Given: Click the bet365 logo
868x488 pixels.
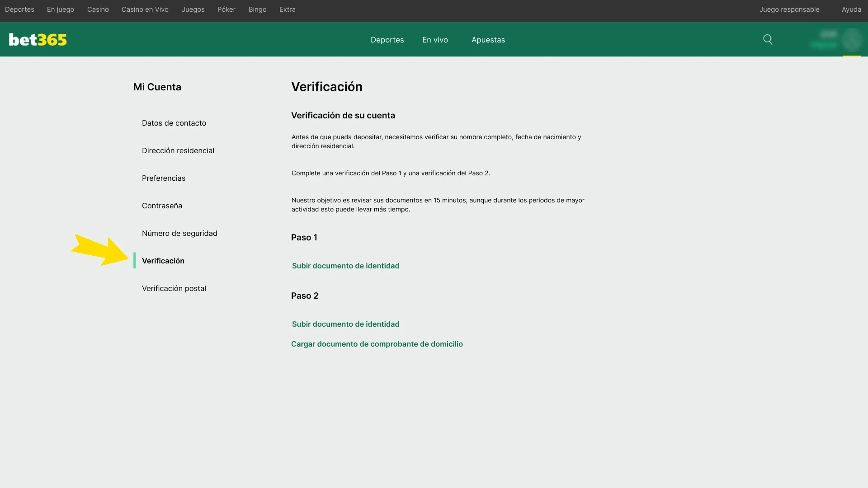Looking at the screenshot, I should tap(38, 39).
